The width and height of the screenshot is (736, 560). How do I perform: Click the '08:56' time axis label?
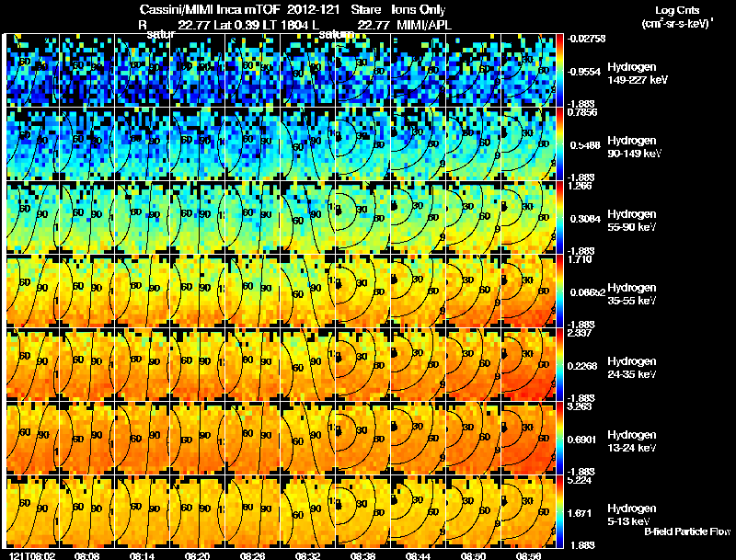[528, 555]
